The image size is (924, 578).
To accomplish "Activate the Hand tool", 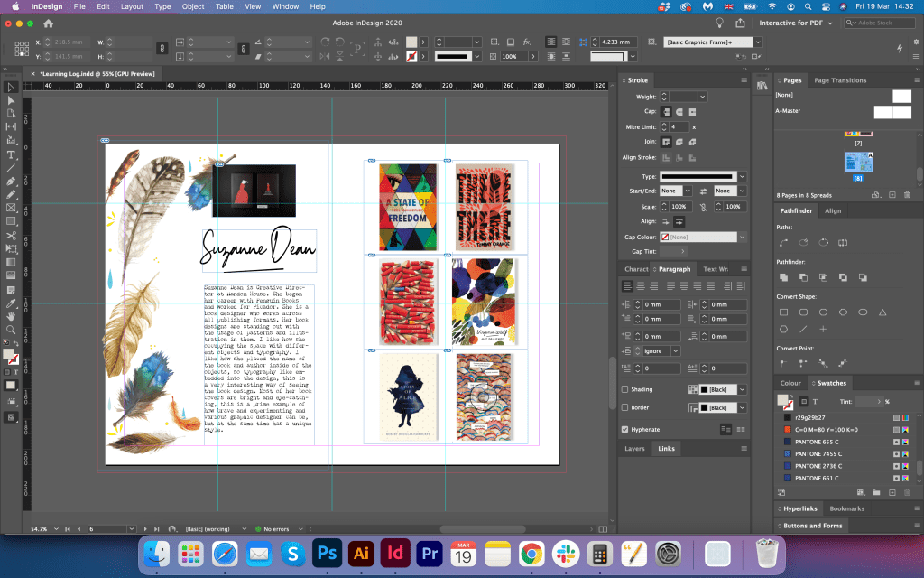I will pyautogui.click(x=12, y=316).
